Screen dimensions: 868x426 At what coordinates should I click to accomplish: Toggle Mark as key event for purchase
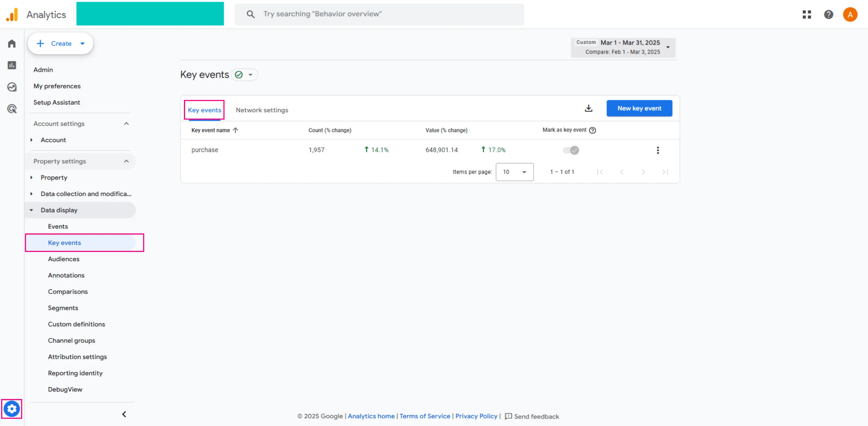coord(571,150)
